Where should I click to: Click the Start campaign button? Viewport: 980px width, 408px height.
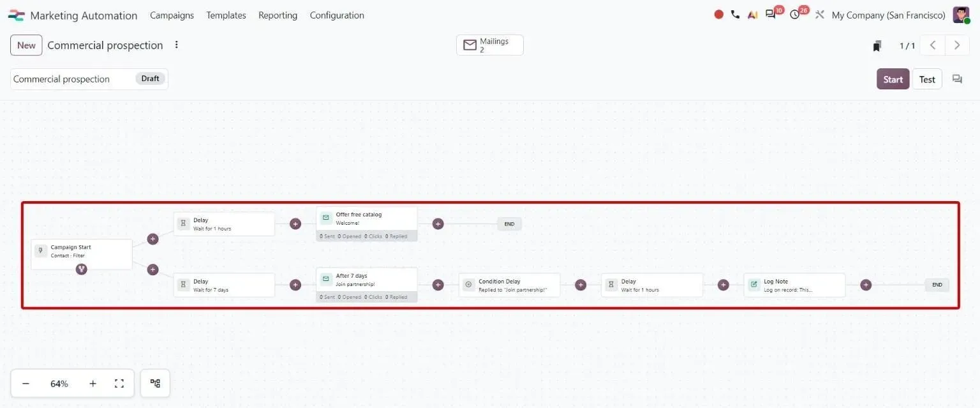(893, 79)
